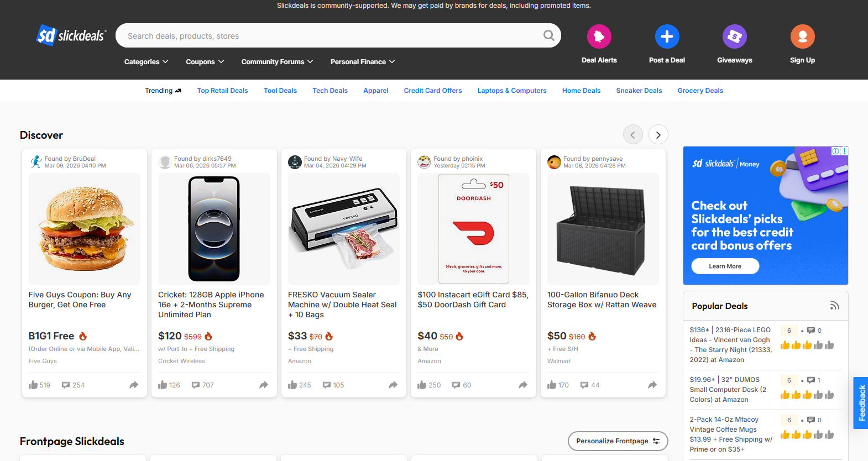Open Five Guys Coupon title link

(x=80, y=300)
